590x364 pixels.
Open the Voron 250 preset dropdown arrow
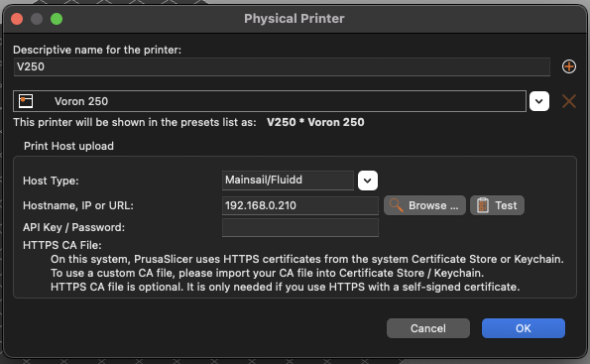pos(539,101)
